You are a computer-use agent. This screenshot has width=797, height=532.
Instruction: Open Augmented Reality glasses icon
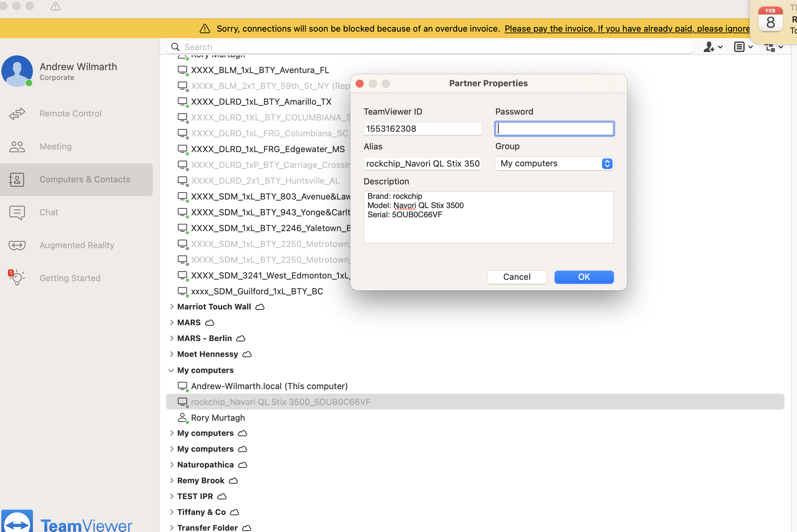click(x=17, y=245)
